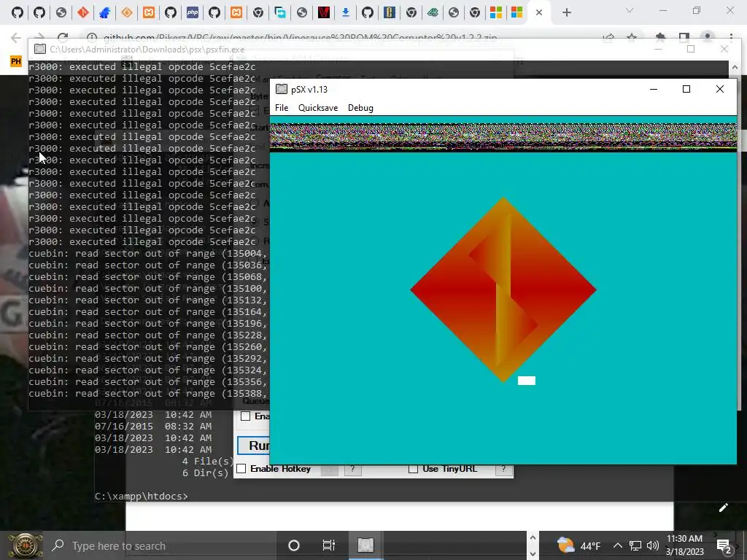Click the ? button beside Use TinyURL
The width and height of the screenshot is (747, 560).
[x=503, y=469]
